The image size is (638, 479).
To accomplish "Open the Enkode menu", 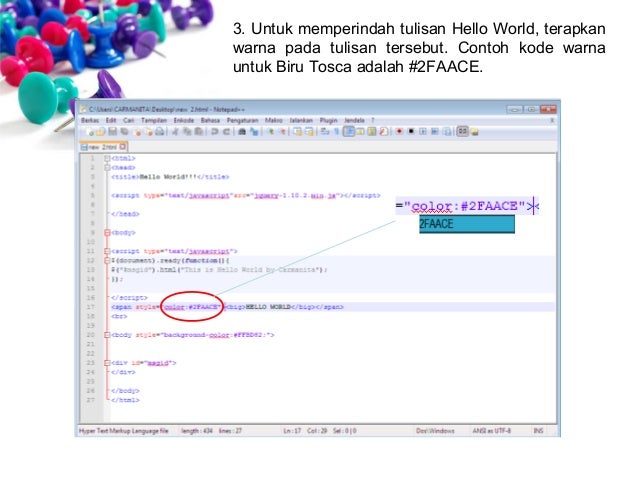I will (x=184, y=120).
